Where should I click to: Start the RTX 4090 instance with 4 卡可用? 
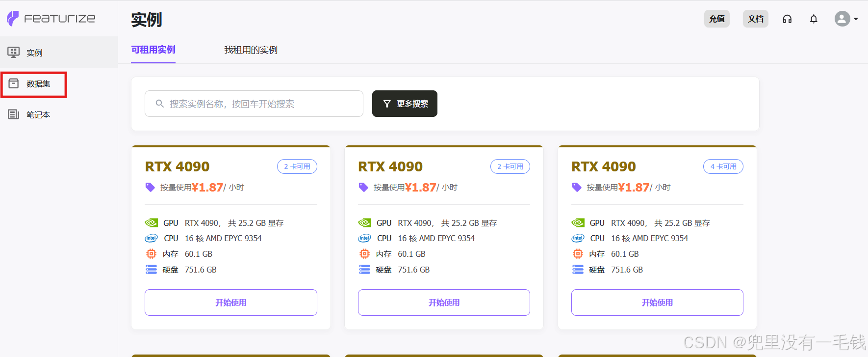[657, 302]
